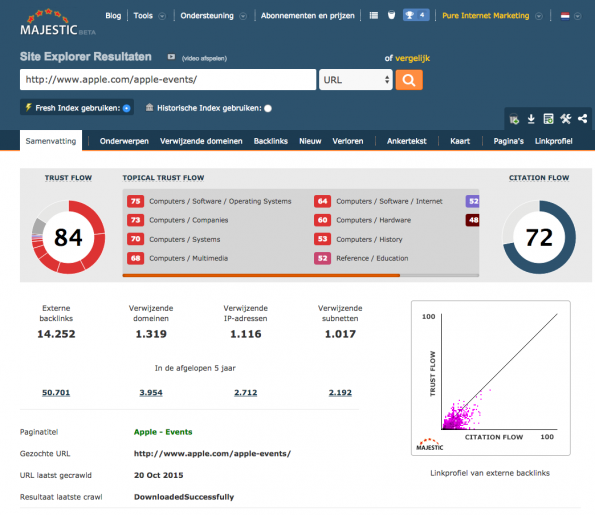Screen dimensions: 595x515
Task: Click the download arrow icon
Action: [531, 119]
